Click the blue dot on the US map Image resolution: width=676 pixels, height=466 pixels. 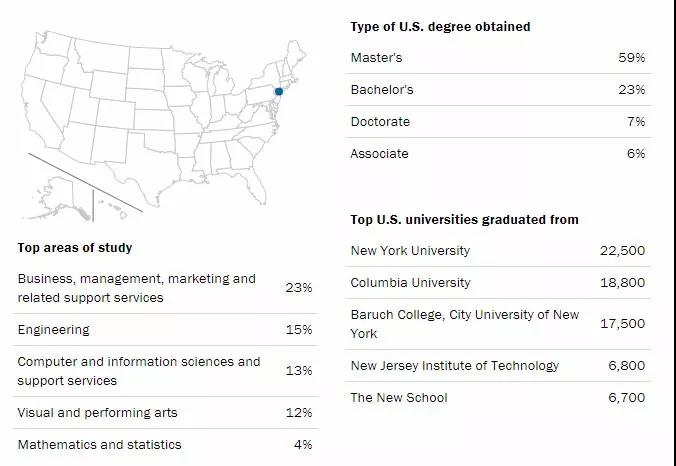click(x=279, y=91)
